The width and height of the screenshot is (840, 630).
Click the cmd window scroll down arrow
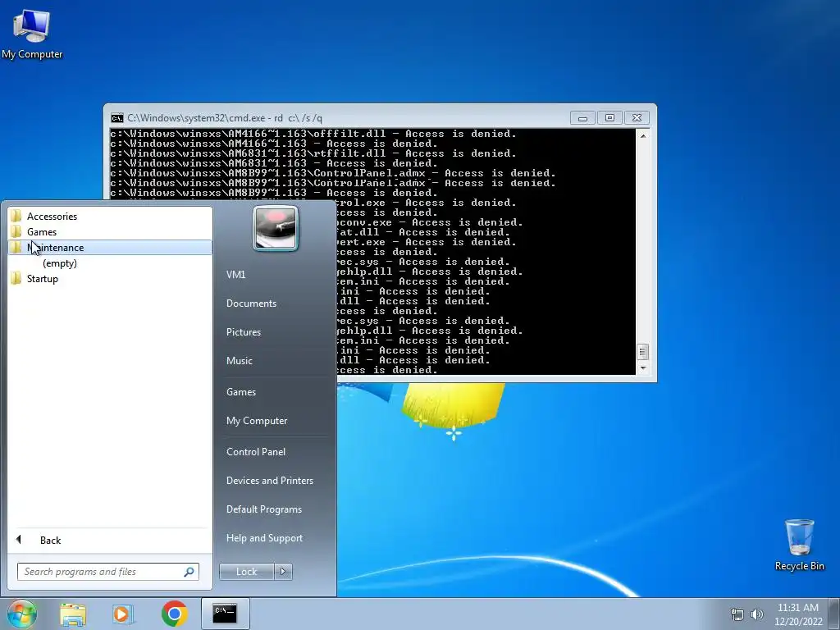coord(643,368)
